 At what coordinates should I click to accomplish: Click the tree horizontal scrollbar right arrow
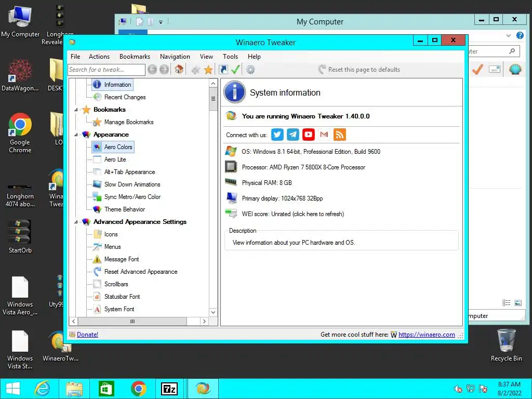point(204,321)
